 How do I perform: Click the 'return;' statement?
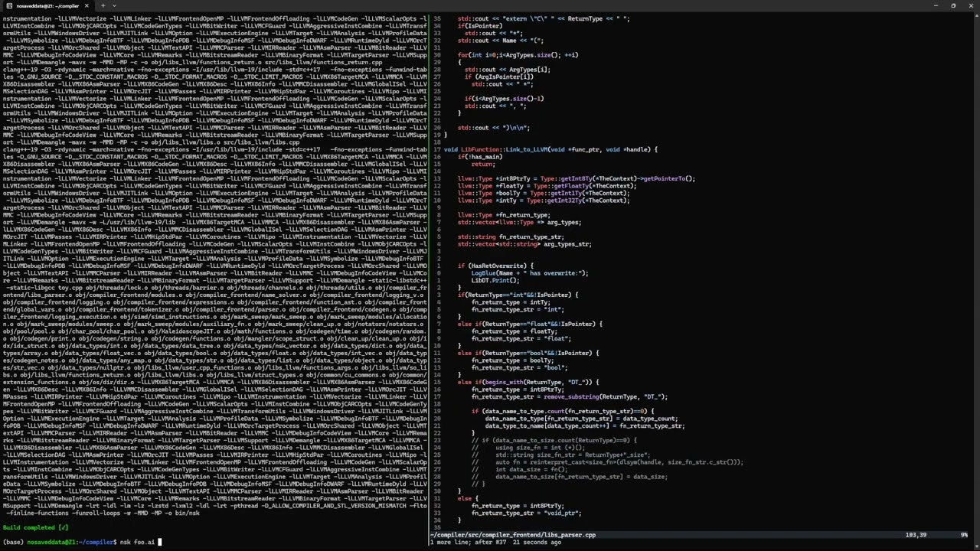point(483,164)
